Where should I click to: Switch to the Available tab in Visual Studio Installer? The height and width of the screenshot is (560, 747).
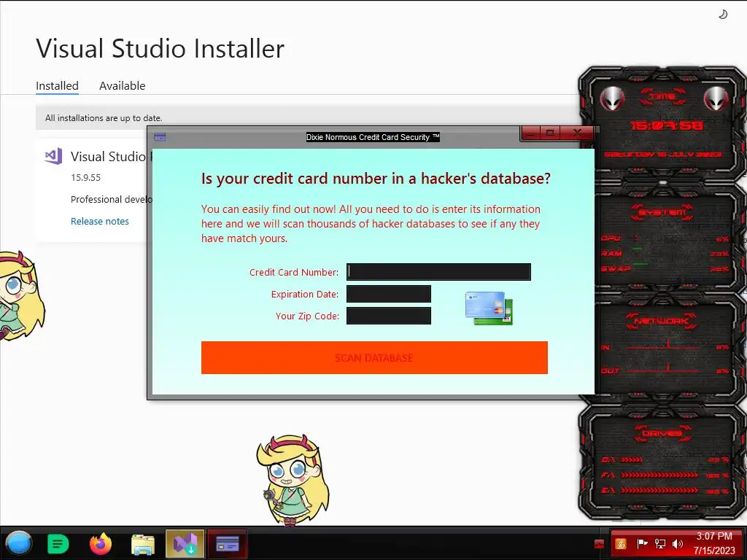tap(123, 86)
